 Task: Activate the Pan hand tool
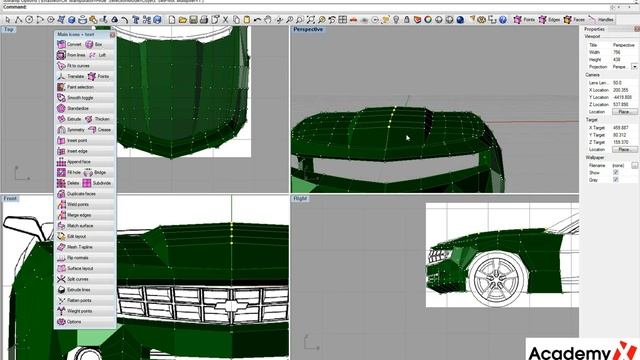click(268, 19)
